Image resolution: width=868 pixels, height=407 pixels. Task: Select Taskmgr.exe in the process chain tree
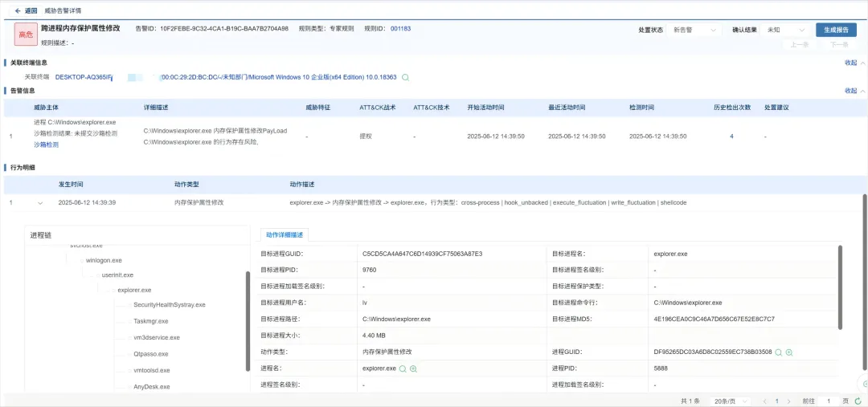pos(150,321)
